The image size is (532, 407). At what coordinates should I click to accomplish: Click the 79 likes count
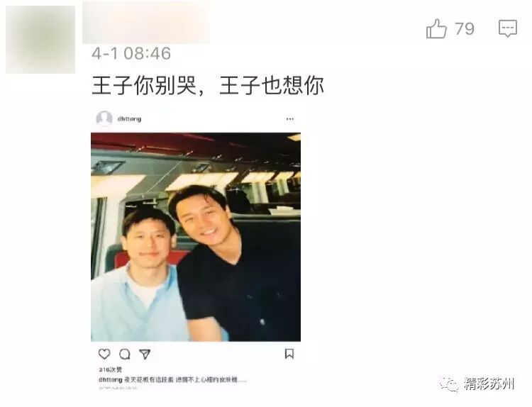[465, 29]
